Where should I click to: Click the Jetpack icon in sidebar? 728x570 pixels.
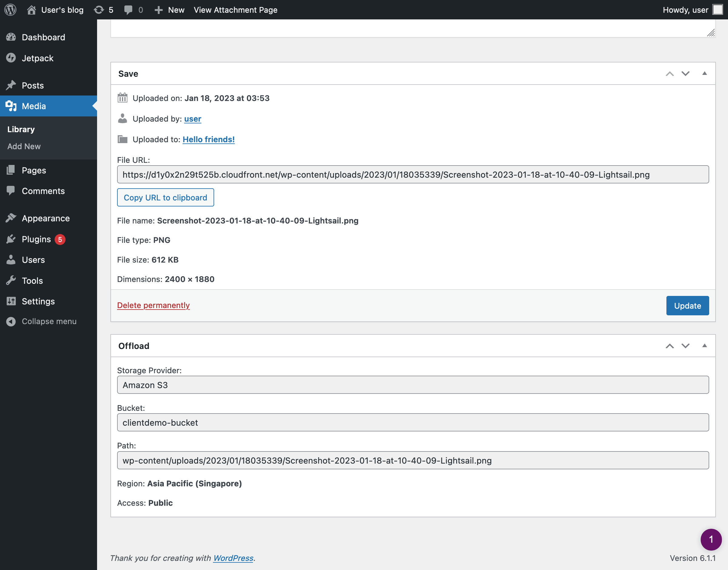(11, 58)
